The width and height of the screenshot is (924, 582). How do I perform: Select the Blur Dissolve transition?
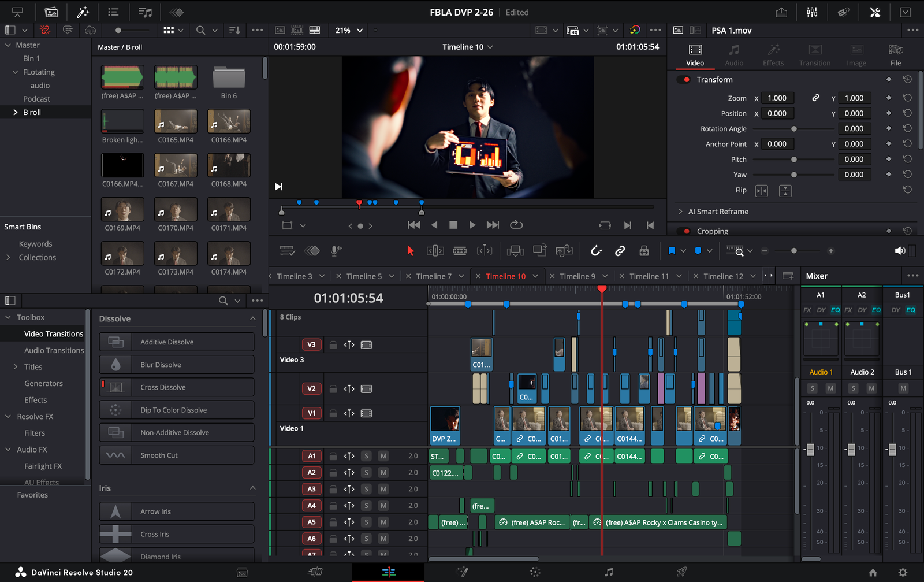pyautogui.click(x=177, y=365)
